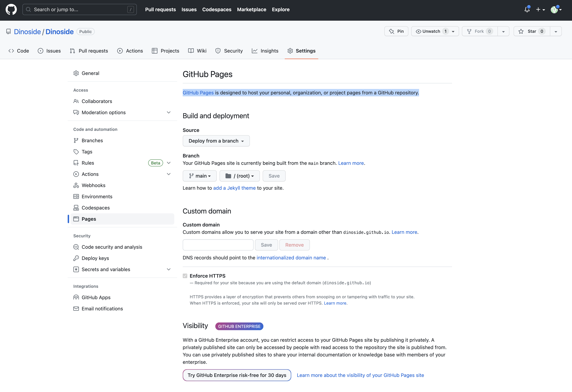Image resolution: width=572 pixels, height=392 pixels.
Task: Open the GitHub Pages documentation link
Action: point(198,93)
